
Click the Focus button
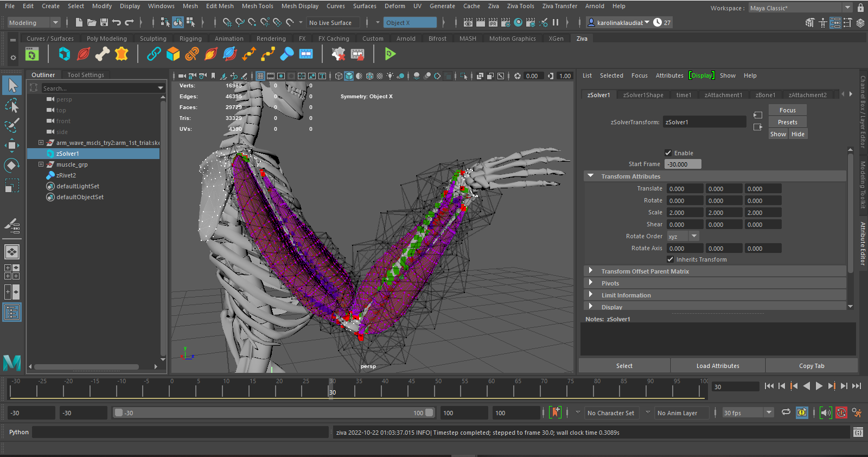coord(788,110)
